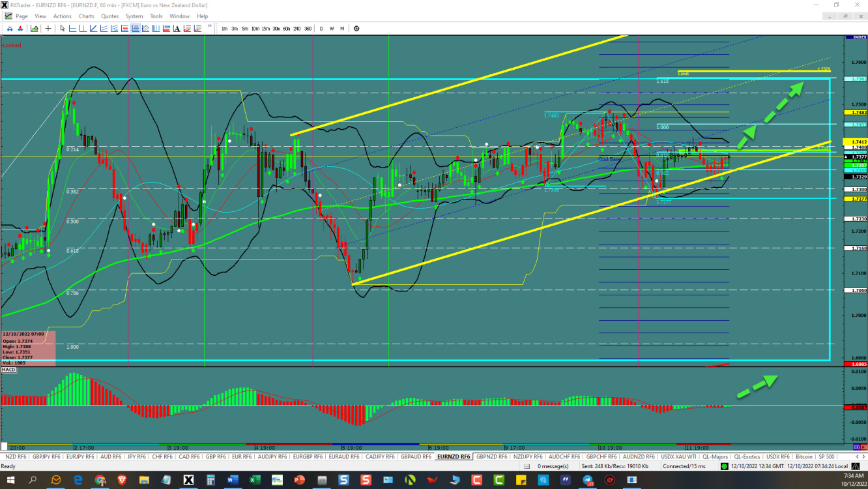Viewport: 868px width, 489px height.
Task: Open the View menu
Action: [40, 16]
